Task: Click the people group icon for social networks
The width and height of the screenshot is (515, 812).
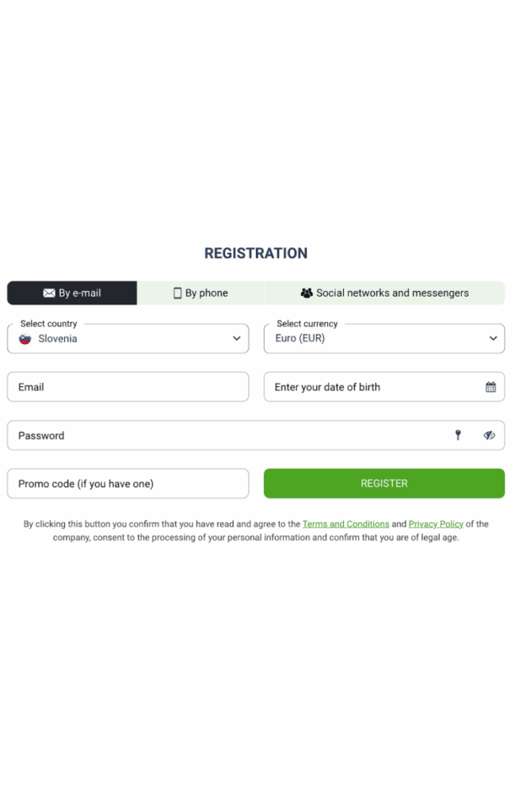Action: 307,293
